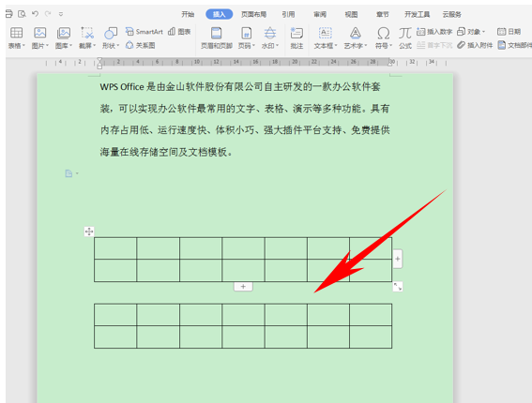Viewport: 532px width, 403px height.
Task: Open the 章节 tab
Action: 383,14
